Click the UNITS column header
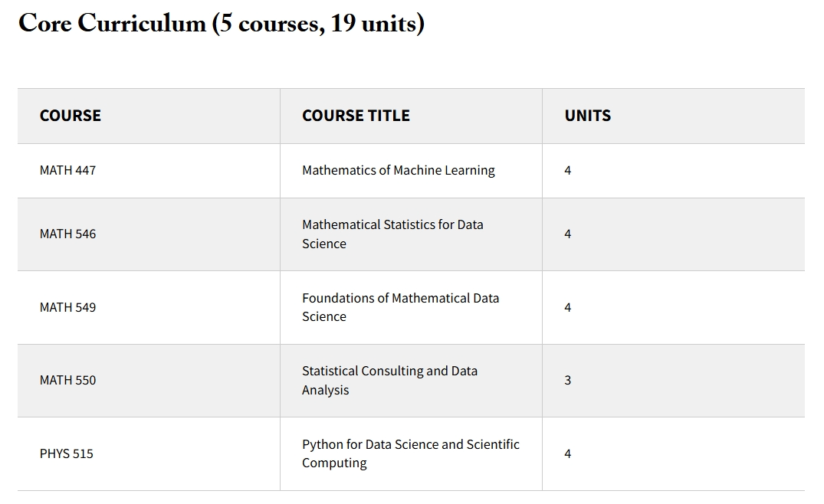The width and height of the screenshot is (824, 504). point(588,116)
